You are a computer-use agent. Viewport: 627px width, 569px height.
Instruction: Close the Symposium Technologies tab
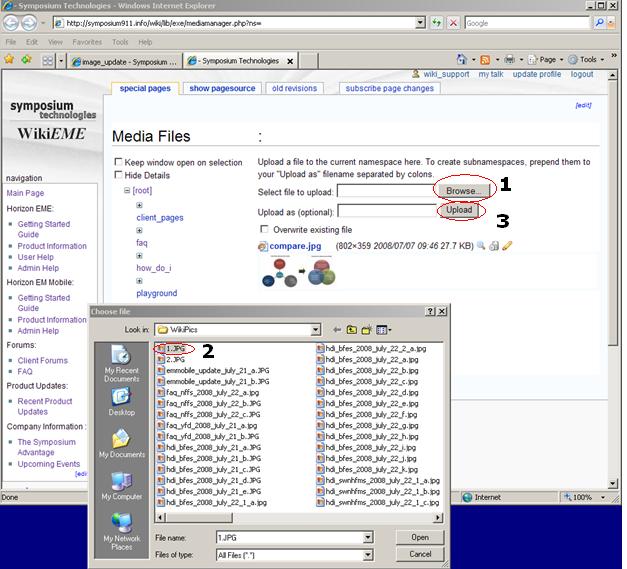[x=290, y=61]
